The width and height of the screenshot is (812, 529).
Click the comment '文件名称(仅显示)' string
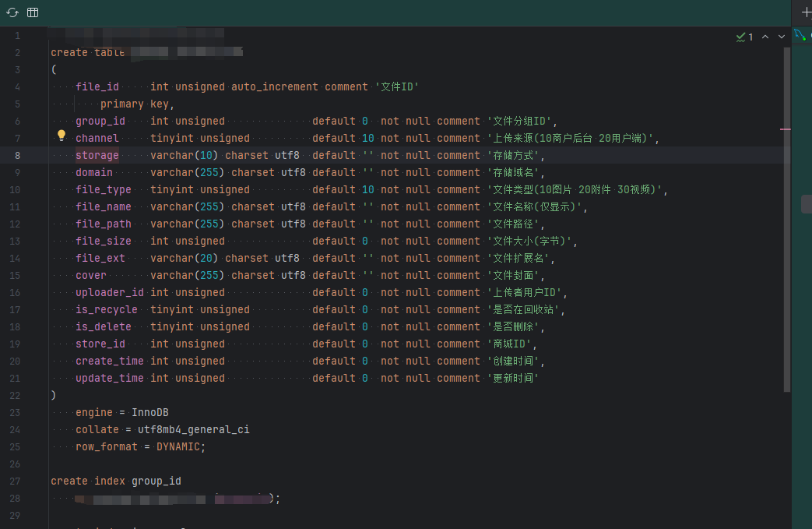point(534,206)
